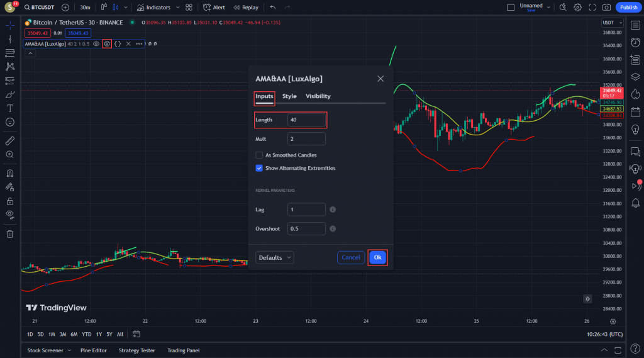The image size is (644, 358).
Task: Select the ruler measure tool
Action: (10, 140)
